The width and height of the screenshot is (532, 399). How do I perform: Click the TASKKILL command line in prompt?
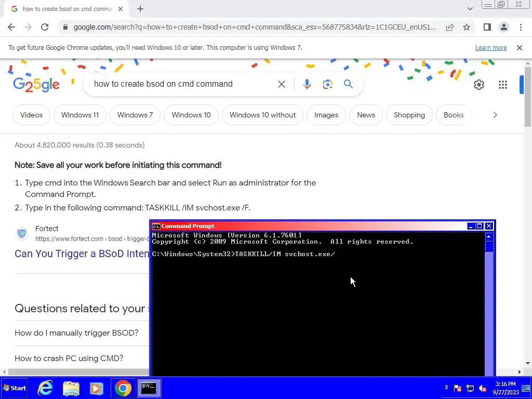(x=243, y=254)
